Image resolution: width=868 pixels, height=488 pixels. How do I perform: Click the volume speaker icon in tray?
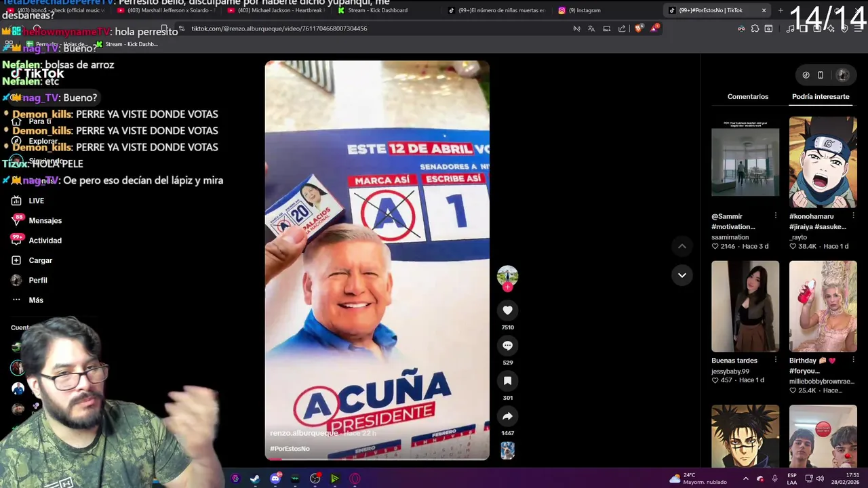pos(820,479)
